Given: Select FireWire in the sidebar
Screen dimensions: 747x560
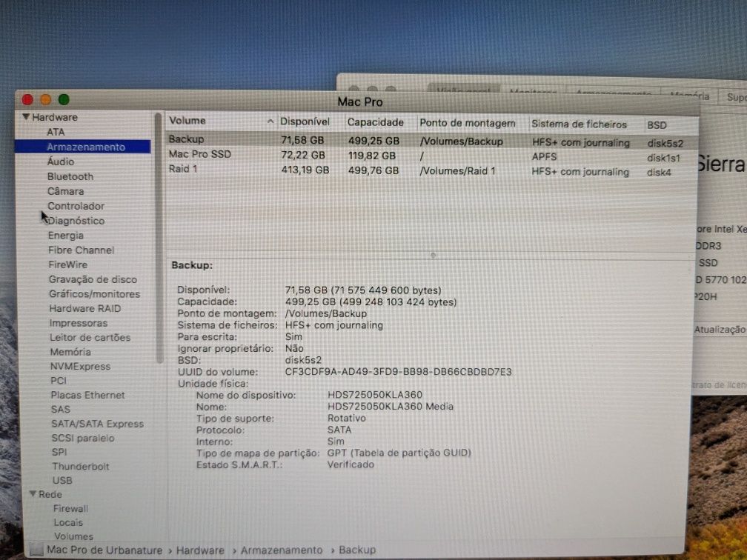Looking at the screenshot, I should pyautogui.click(x=67, y=264).
